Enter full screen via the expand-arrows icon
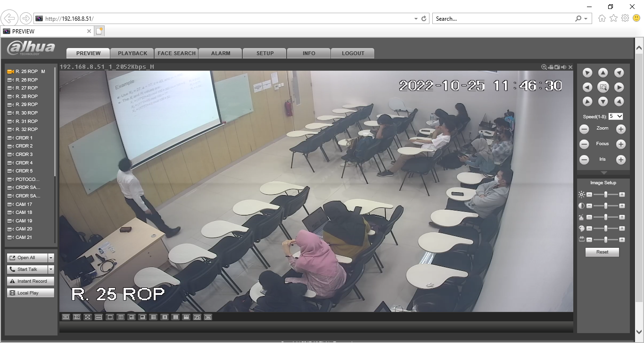This screenshot has width=644, height=343. click(88, 317)
